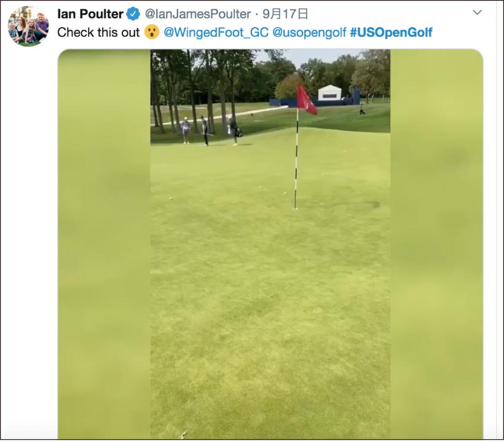Open the @WingedFoot_GC mention
This screenshot has height=441, width=504.
pyautogui.click(x=216, y=33)
